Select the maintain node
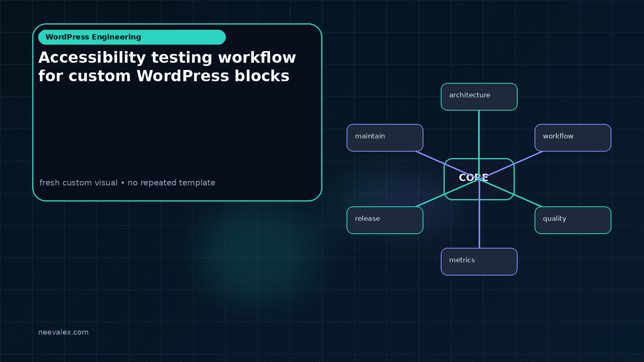This screenshot has width=644, height=362. pos(385,138)
